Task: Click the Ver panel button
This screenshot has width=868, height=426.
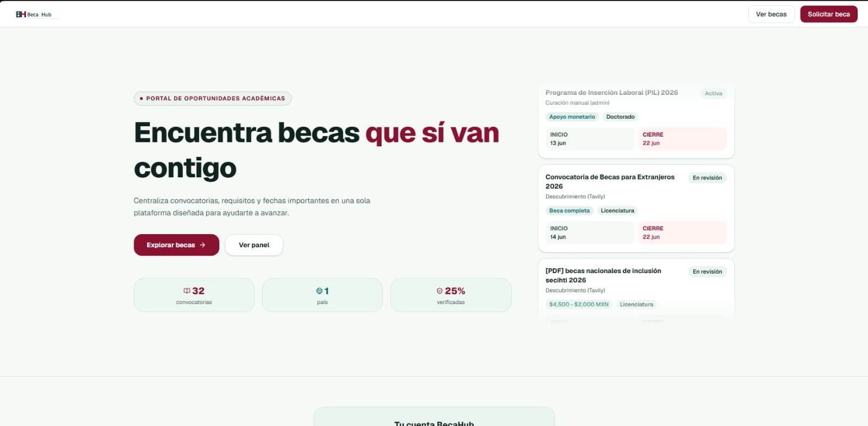Action: pyautogui.click(x=254, y=245)
